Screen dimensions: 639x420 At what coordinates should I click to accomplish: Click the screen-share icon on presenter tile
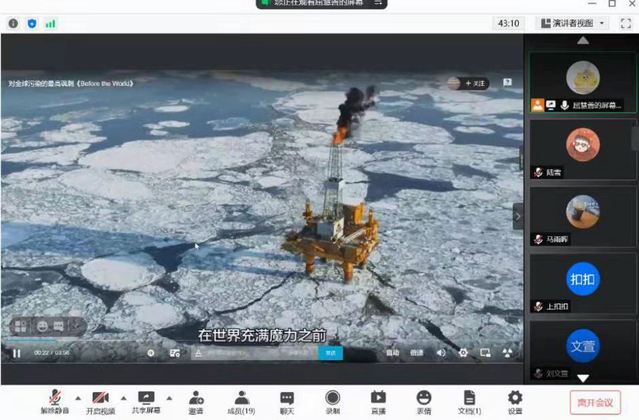click(x=551, y=106)
